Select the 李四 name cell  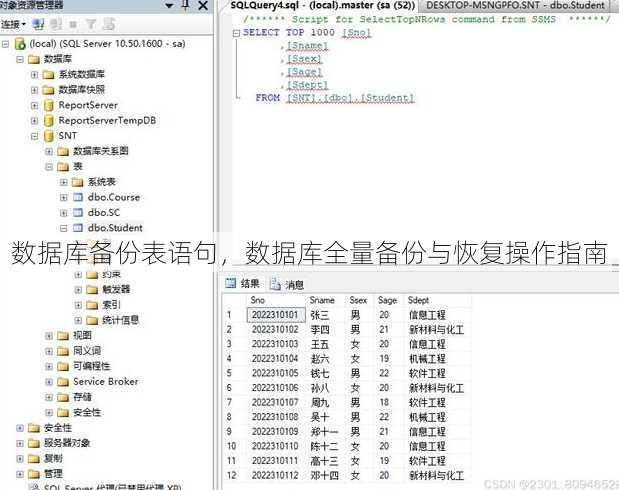click(x=326, y=330)
